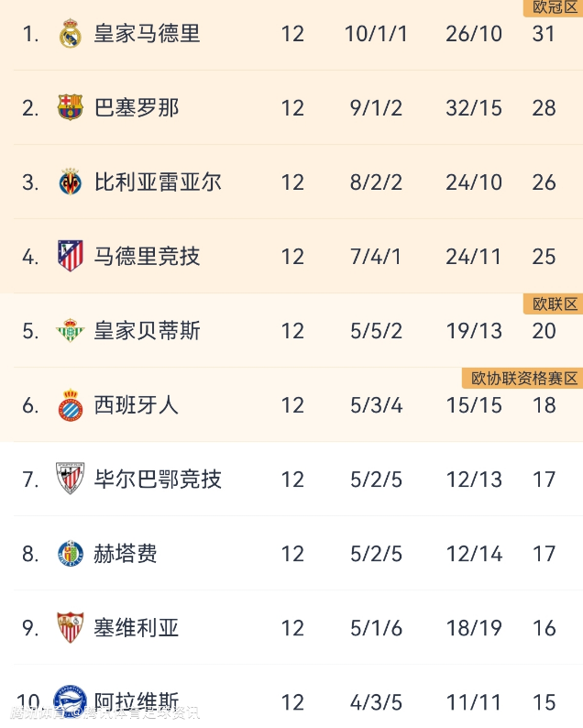Click the Barcelona club crest
Viewport: 583px width, 728px height.
tap(70, 108)
